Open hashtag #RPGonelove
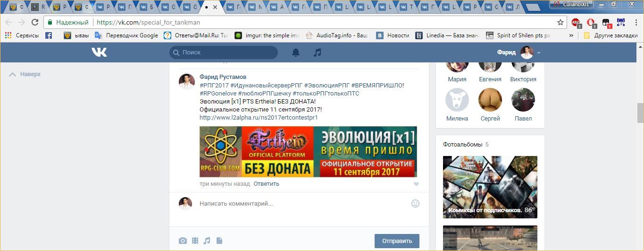Viewport: 644px width, 251px height. tap(218, 94)
